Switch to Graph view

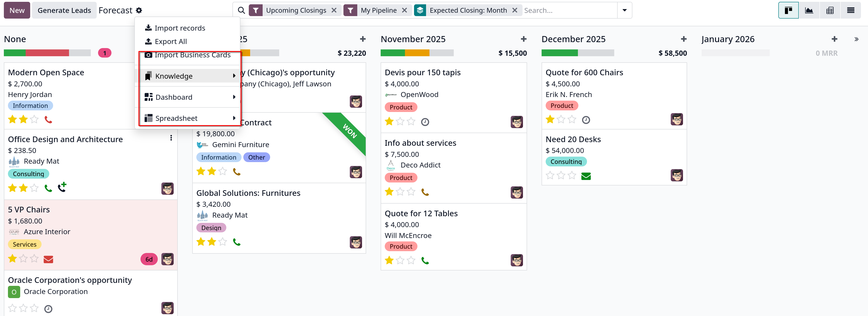click(x=809, y=10)
